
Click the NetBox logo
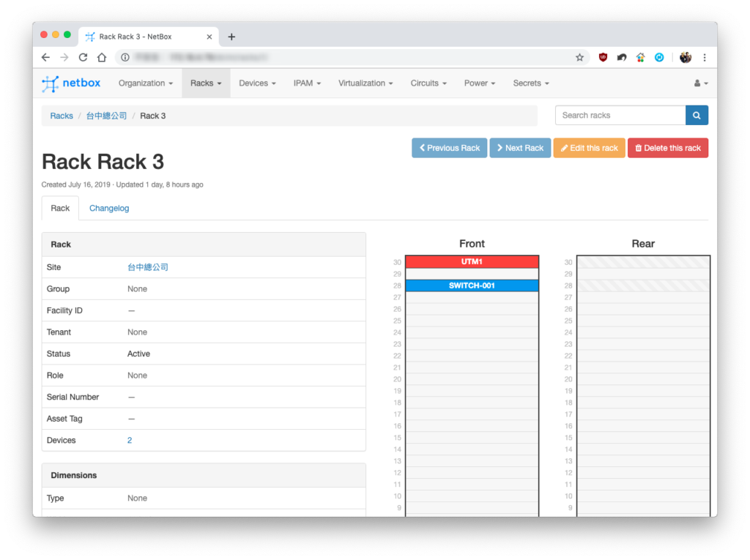[71, 83]
